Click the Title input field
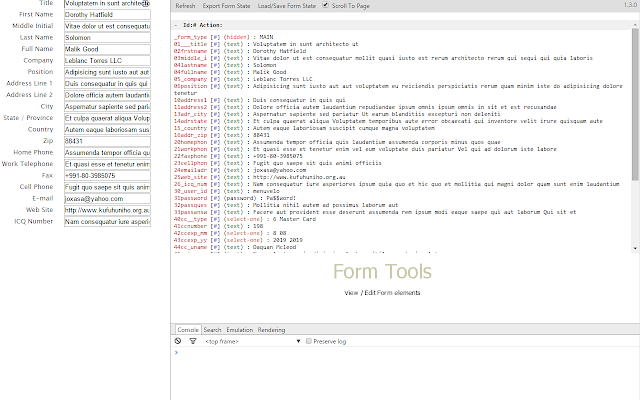Image resolution: width=640 pixels, height=400 pixels. 107,4
